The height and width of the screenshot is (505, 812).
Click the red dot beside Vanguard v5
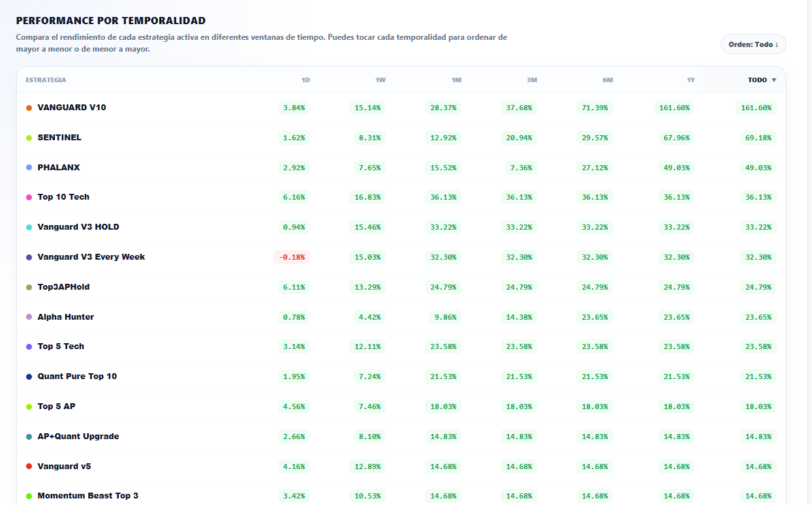tap(29, 467)
